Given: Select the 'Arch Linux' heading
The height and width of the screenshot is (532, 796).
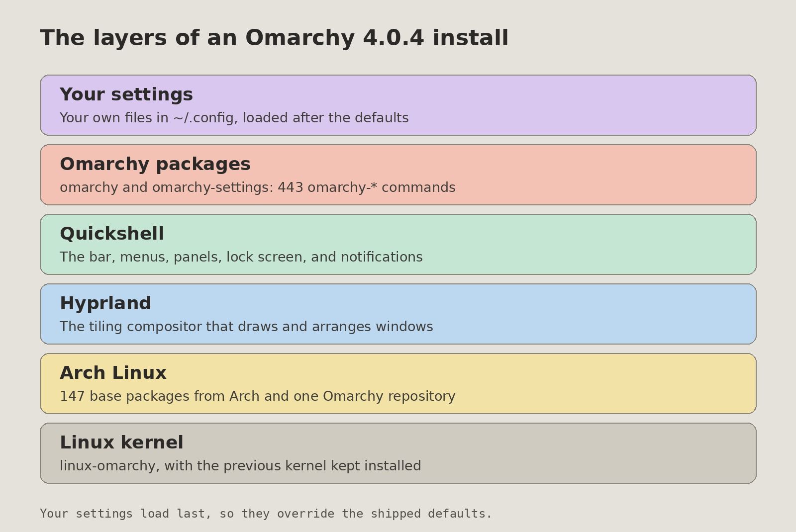Looking at the screenshot, I should pos(113,373).
